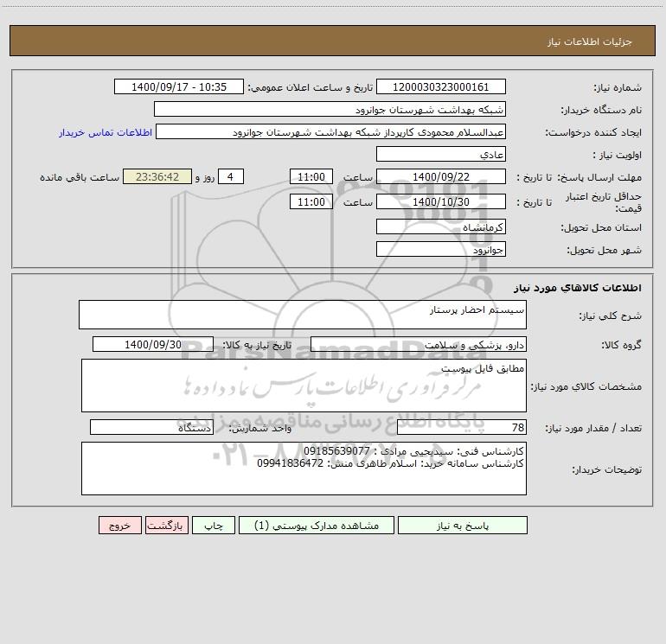Click the priority field عادی

click(441, 154)
